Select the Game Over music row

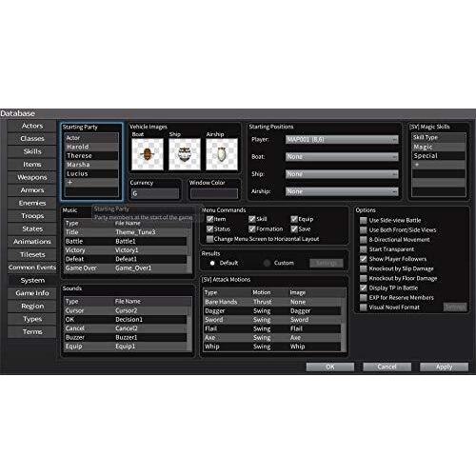pyautogui.click(x=126, y=268)
